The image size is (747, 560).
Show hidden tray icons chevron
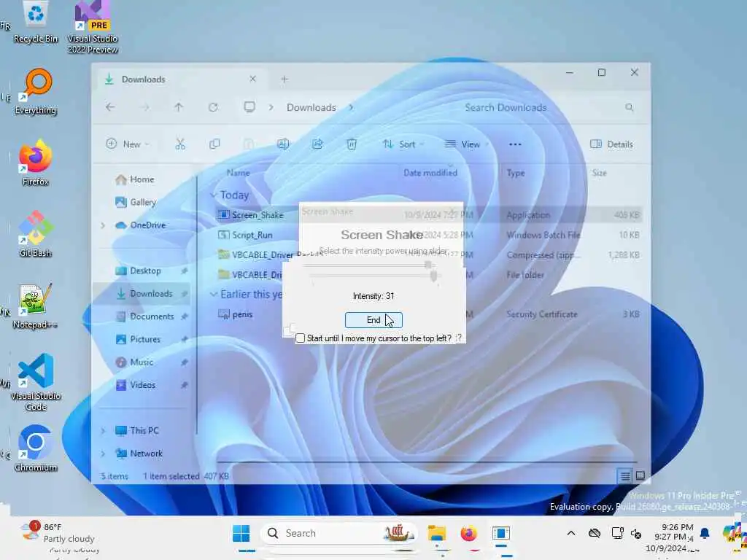coord(570,533)
